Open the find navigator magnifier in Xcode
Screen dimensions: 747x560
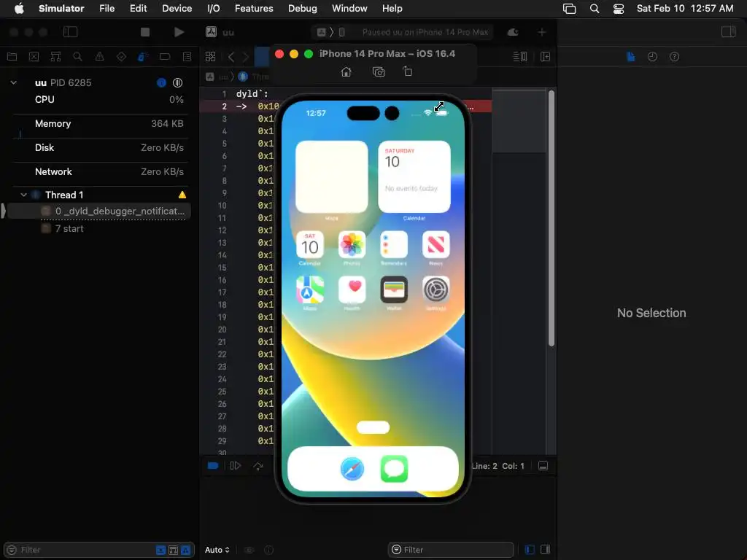[x=77, y=57]
